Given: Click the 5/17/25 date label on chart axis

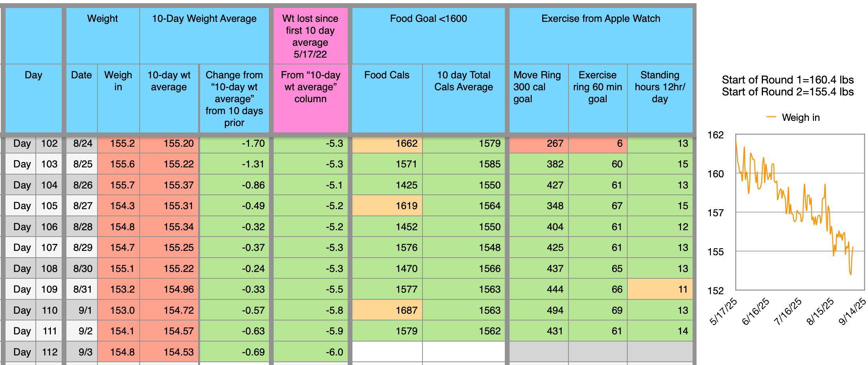Looking at the screenshot, I should click(723, 311).
